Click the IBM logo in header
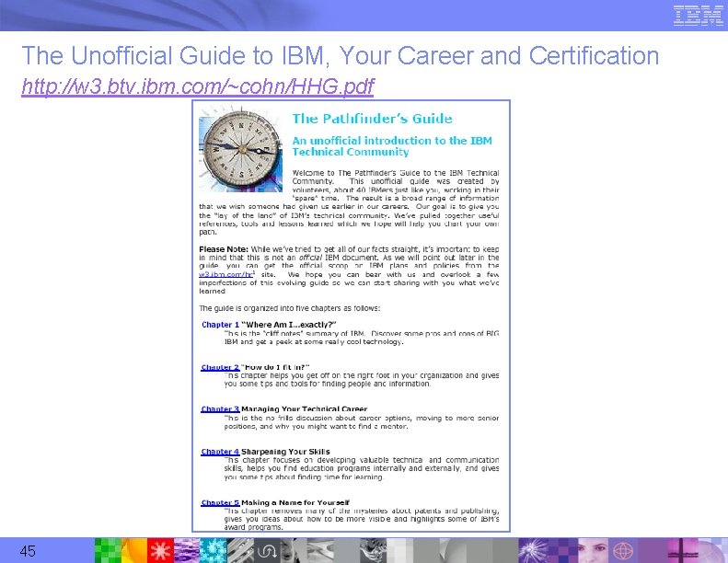 coord(698,16)
